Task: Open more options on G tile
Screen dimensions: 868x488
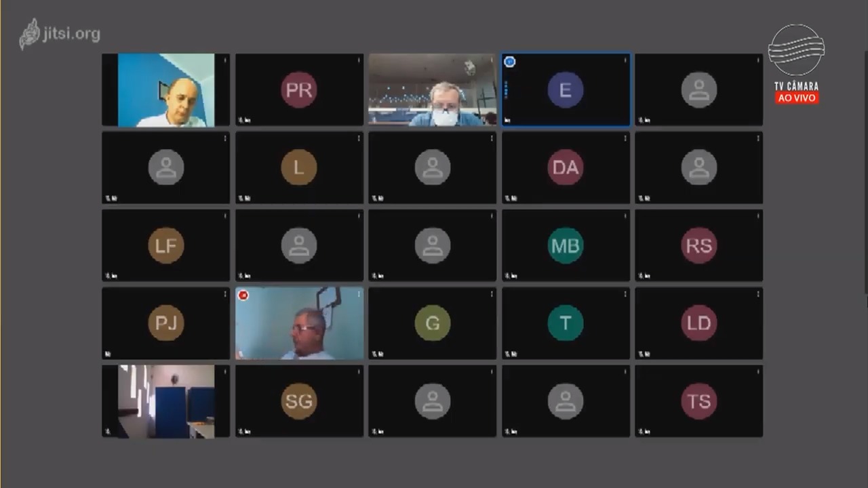Action: (492, 294)
